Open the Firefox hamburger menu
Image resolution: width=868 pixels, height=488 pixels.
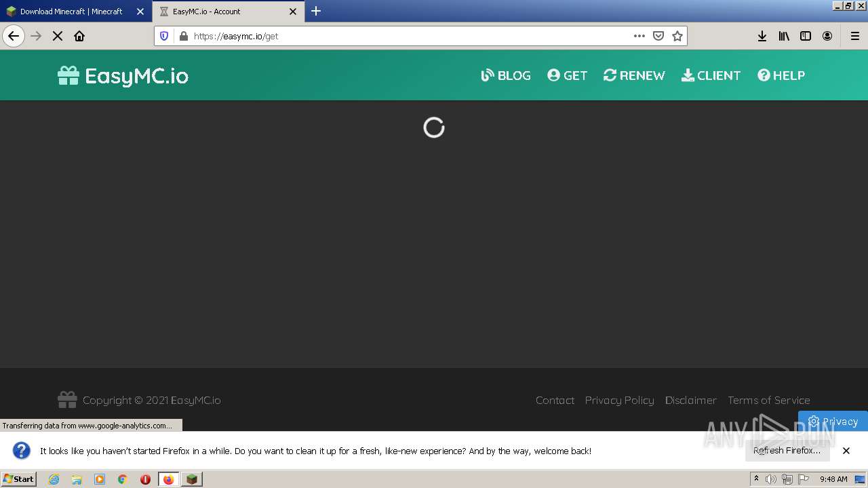[x=855, y=36]
